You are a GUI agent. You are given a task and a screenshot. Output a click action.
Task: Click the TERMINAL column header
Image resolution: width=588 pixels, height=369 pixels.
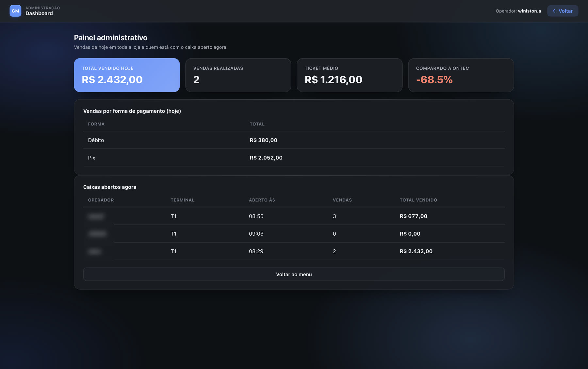pos(182,200)
